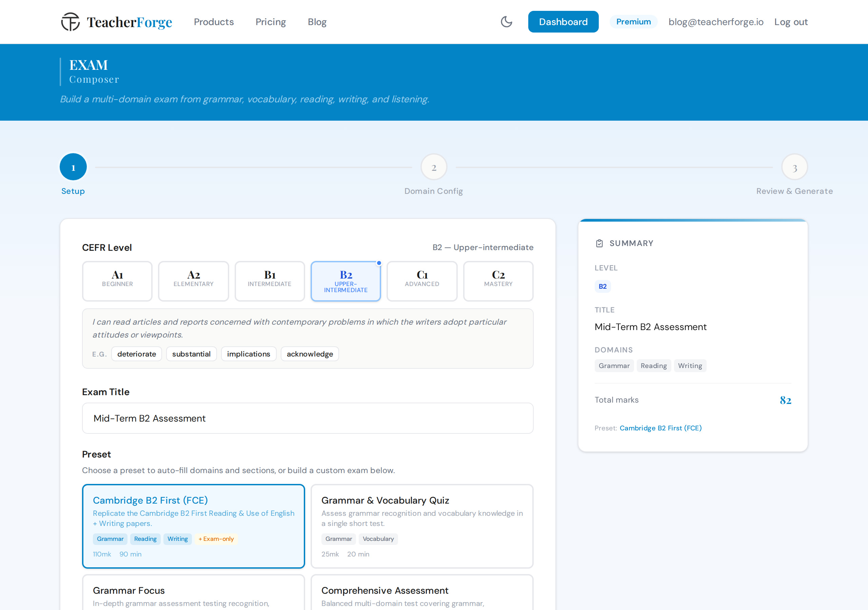
Task: Open the Domain Config step circle
Action: click(x=434, y=167)
